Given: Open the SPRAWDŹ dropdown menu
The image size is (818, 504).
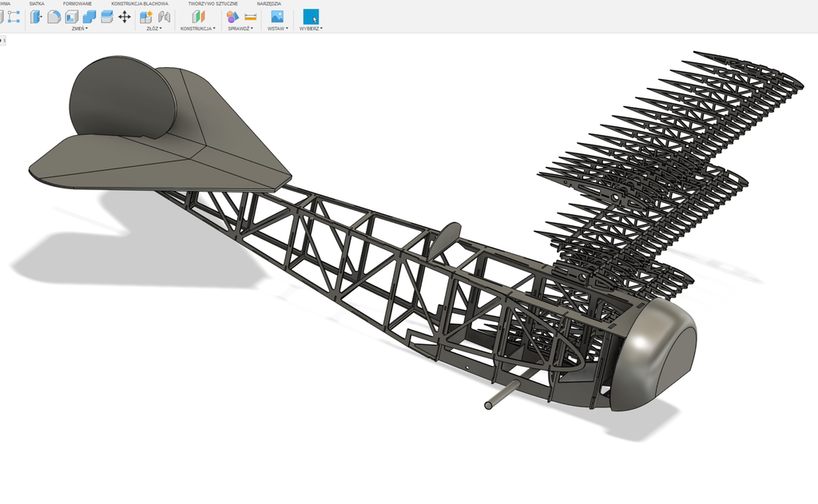Looking at the screenshot, I should (240, 29).
